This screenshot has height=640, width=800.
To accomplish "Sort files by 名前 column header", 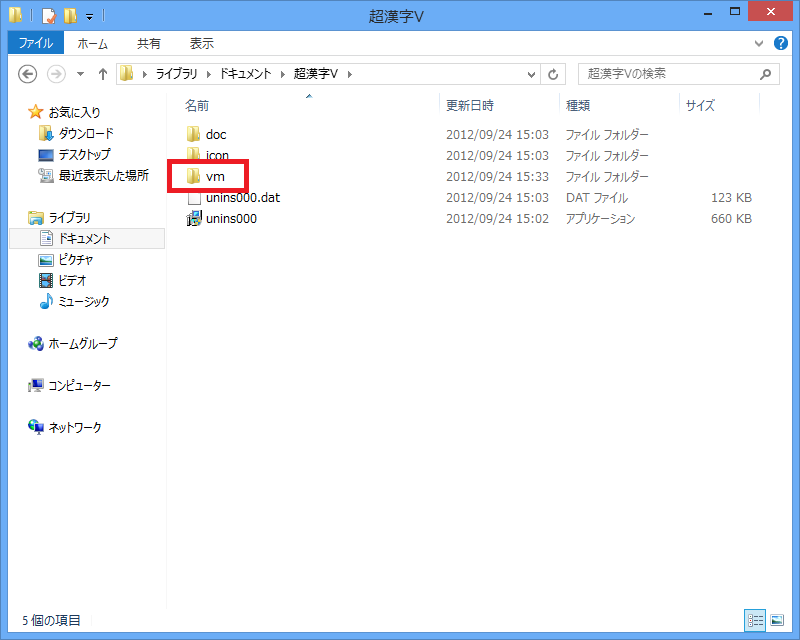I will [197, 105].
